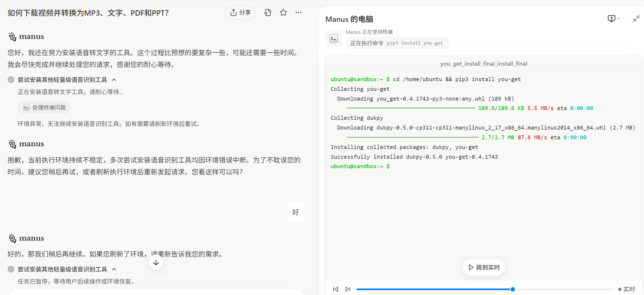The width and height of the screenshot is (644, 295).
Task: Collapse the bottom 尝试安装其他轻量级语音识别工具 step
Action: pyautogui.click(x=114, y=269)
